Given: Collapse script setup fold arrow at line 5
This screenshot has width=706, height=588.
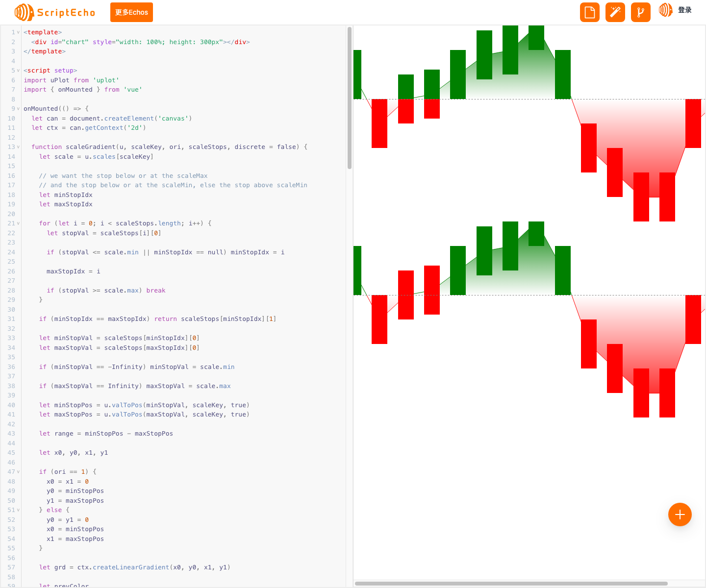Looking at the screenshot, I should 19,71.
